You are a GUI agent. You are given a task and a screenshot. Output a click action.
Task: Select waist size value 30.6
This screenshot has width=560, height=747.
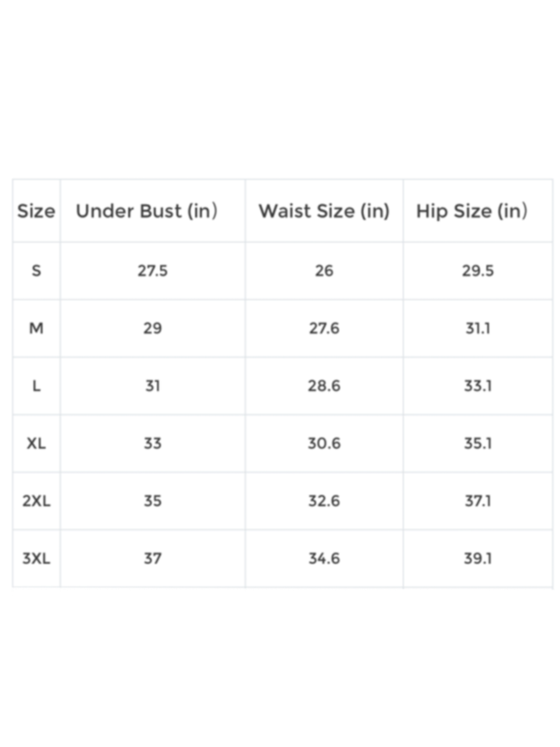coord(324,444)
